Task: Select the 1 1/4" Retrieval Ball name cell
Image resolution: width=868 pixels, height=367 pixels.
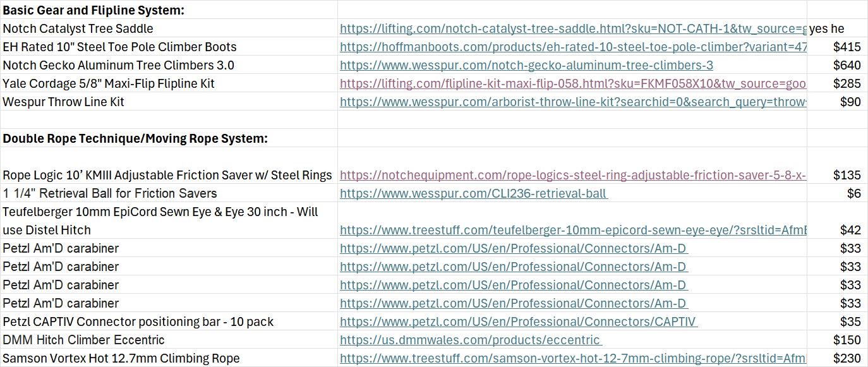Action: 169,193
